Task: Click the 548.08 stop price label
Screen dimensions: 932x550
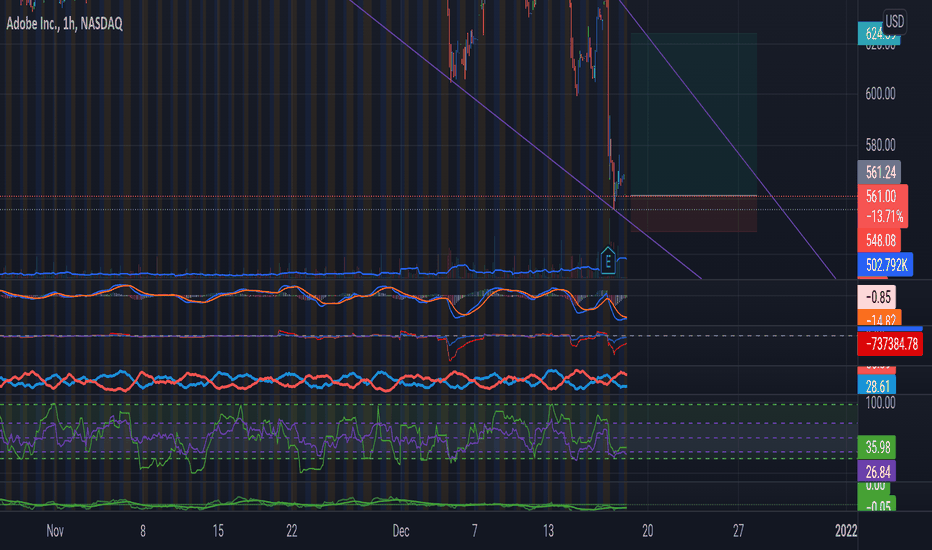Action: click(x=879, y=240)
